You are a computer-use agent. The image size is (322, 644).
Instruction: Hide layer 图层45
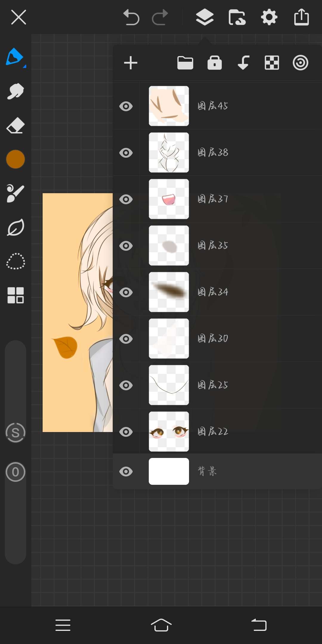[x=126, y=106]
